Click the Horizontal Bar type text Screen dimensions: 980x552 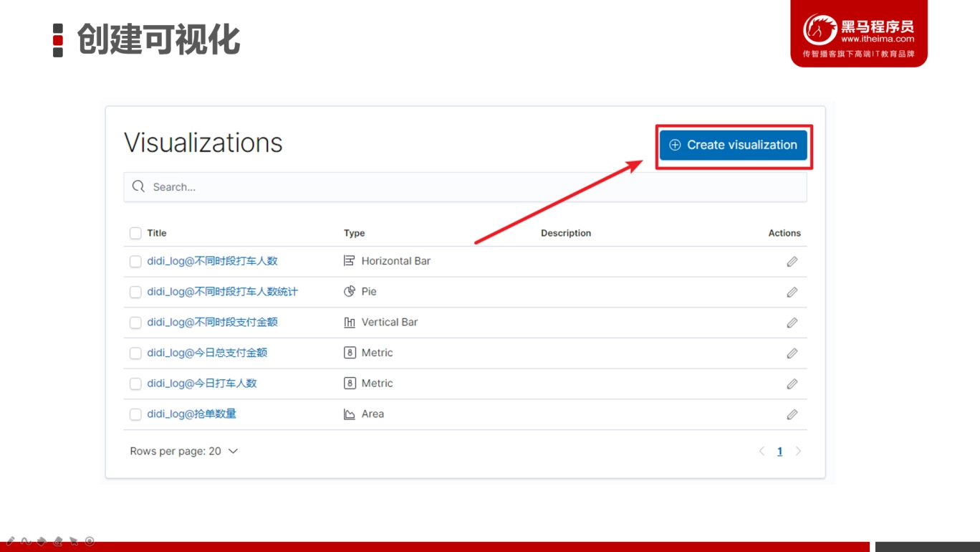[396, 261]
